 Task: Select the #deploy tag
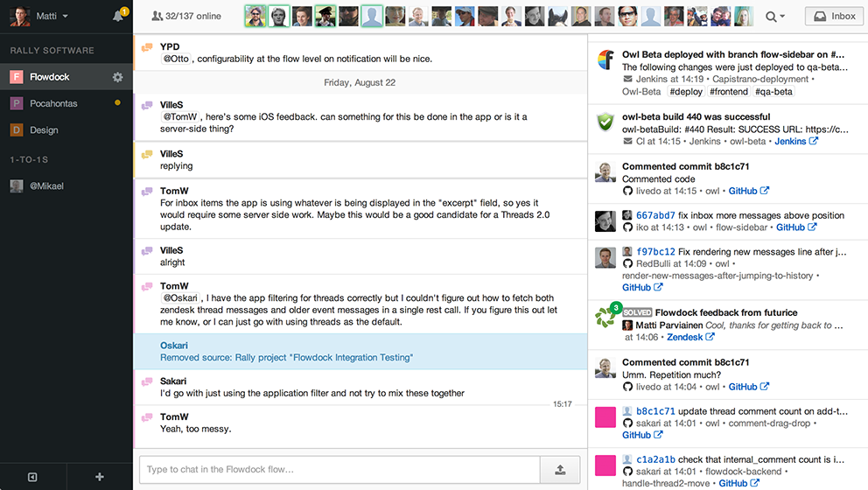pos(685,92)
